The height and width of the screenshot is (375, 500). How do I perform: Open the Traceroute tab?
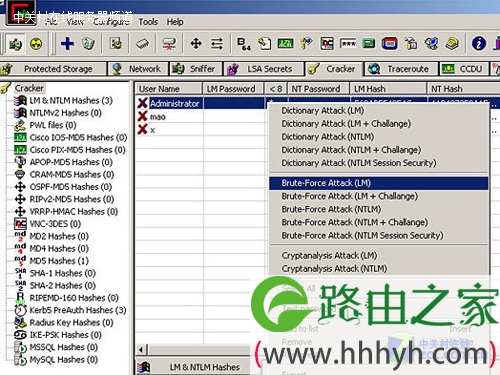[x=401, y=69]
